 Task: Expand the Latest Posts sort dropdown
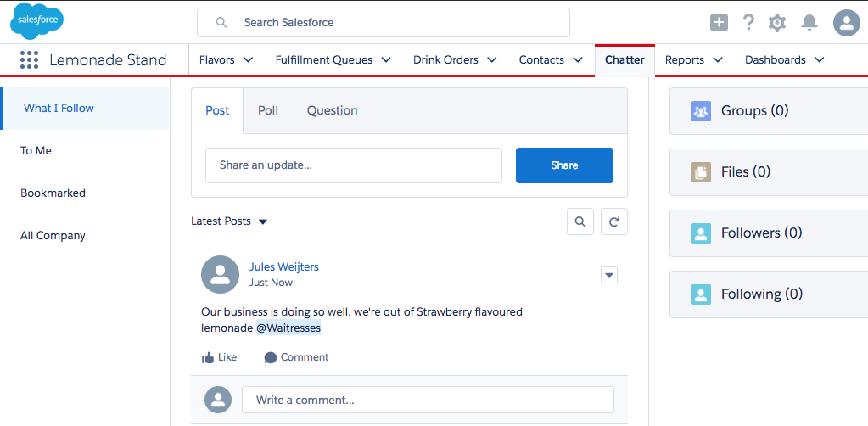(262, 221)
